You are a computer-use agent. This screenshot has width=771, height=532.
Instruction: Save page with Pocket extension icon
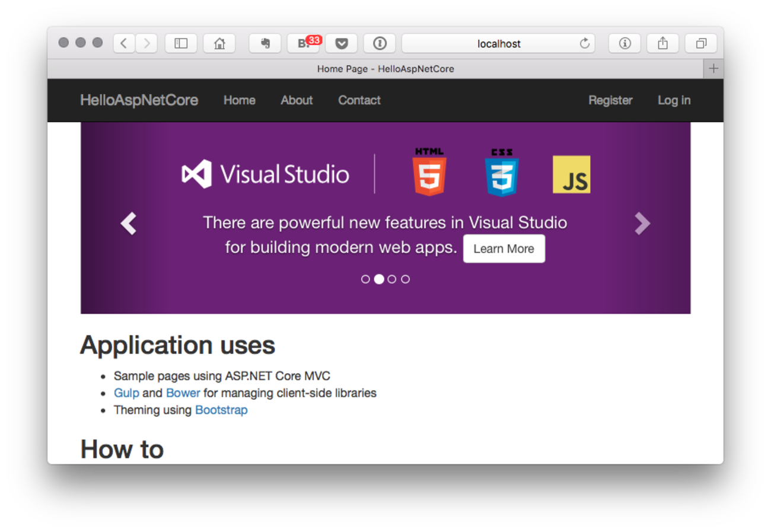(x=341, y=43)
